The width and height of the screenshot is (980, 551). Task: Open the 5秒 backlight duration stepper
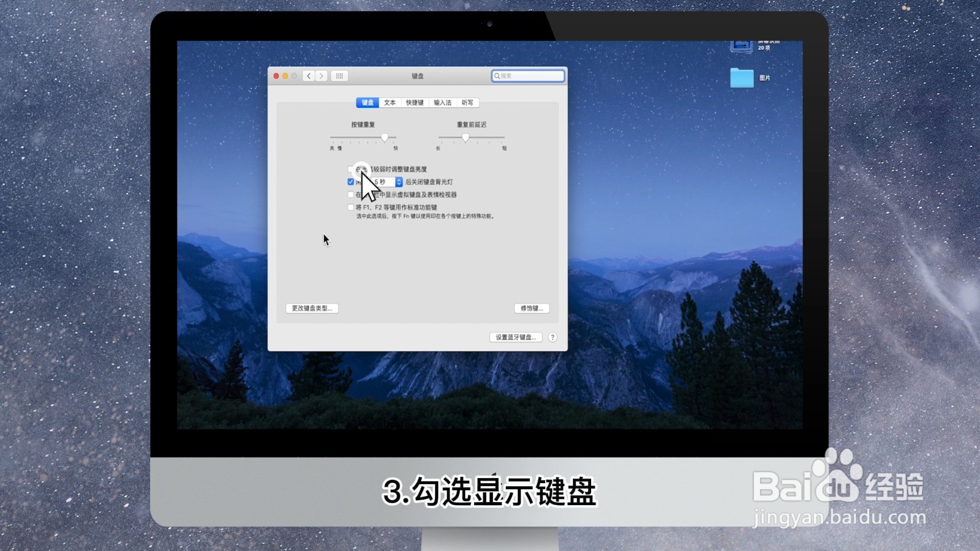399,182
